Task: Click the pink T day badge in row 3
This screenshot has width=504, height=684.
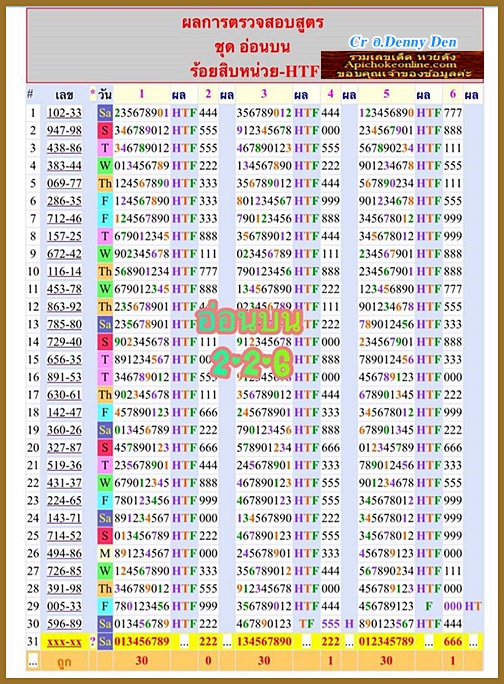Action: pyautogui.click(x=105, y=148)
